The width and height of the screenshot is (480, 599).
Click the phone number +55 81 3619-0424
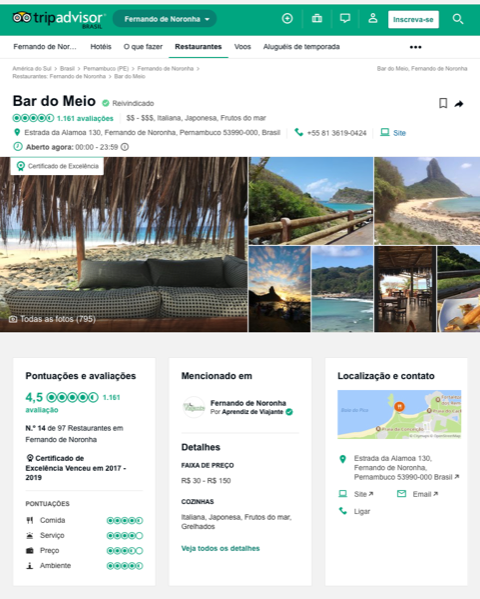(x=336, y=133)
